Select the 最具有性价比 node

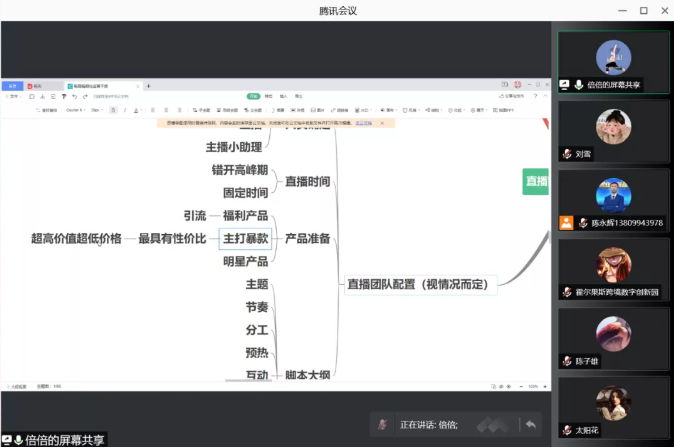(172, 239)
